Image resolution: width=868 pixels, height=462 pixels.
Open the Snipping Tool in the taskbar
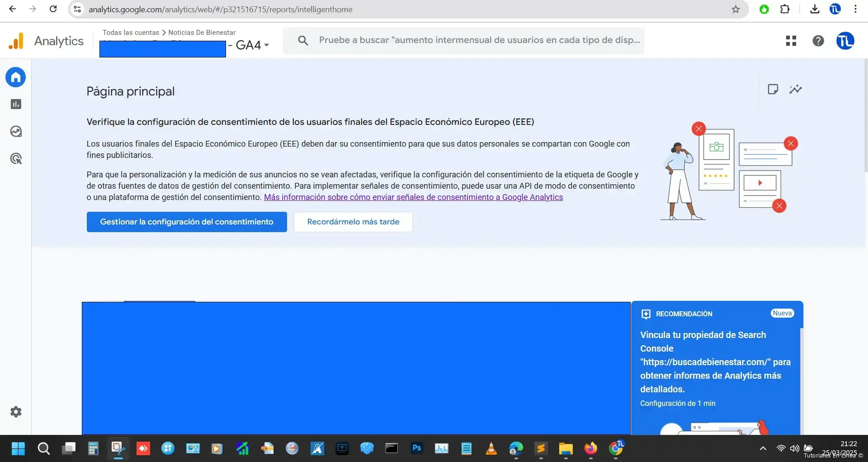[x=118, y=448]
